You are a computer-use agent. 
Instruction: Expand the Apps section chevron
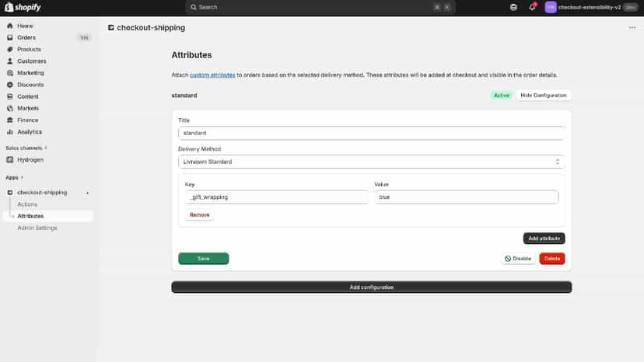pyautogui.click(x=22, y=177)
